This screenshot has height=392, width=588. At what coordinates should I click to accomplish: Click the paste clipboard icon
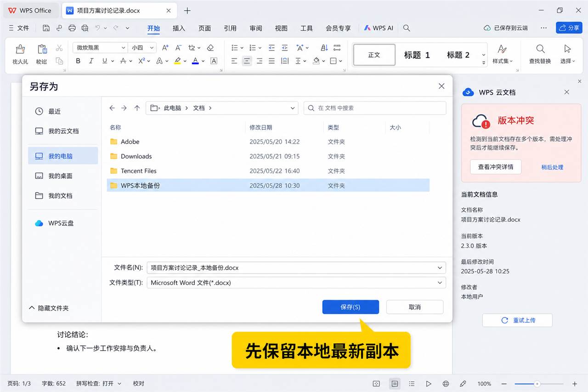coord(42,49)
